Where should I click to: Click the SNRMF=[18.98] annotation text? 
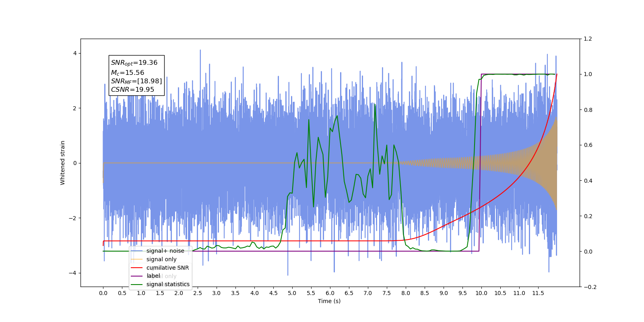coord(136,81)
